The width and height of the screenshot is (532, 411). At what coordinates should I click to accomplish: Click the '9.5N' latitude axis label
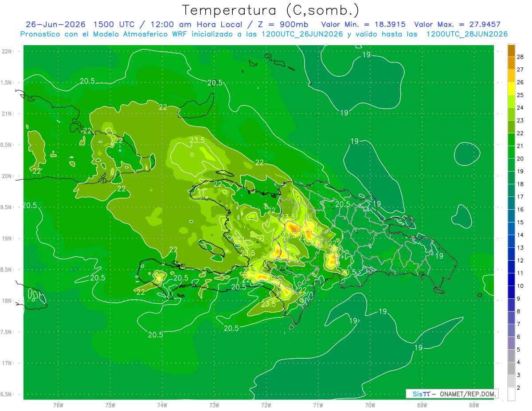point(6,207)
